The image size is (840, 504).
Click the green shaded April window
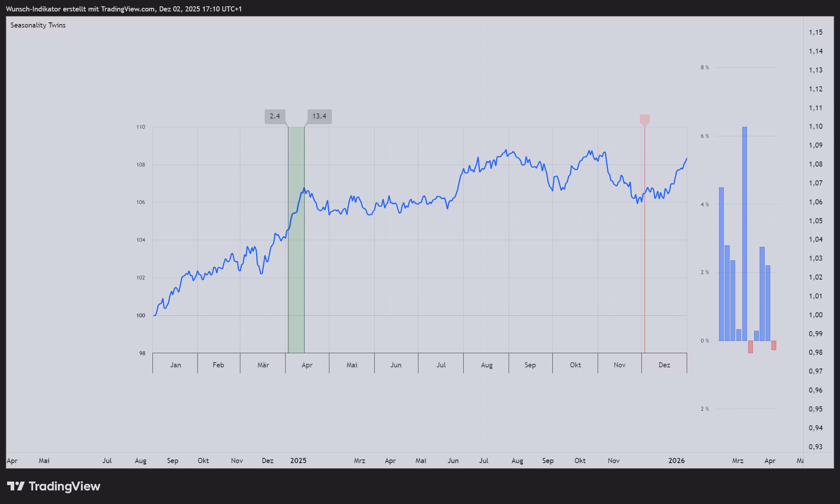click(x=296, y=276)
